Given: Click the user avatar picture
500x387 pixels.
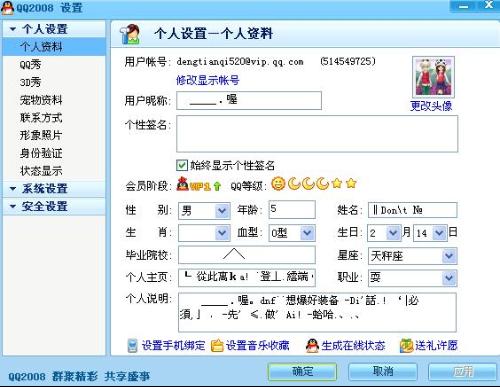Looking at the screenshot, I should [x=433, y=77].
